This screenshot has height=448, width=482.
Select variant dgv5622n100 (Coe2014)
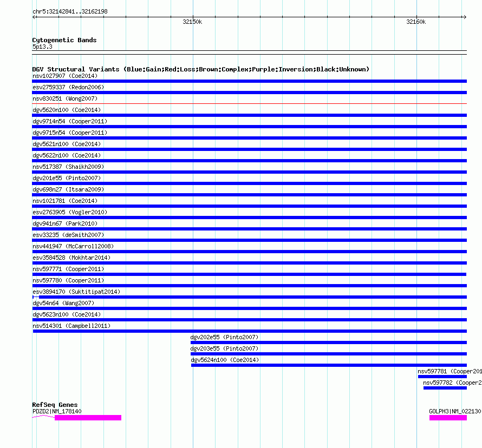tap(67, 155)
